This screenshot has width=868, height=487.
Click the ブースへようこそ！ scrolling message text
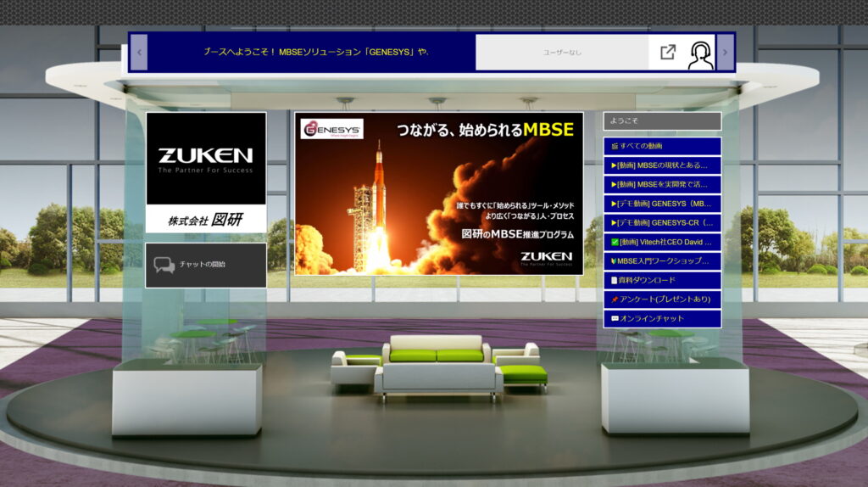(315, 52)
